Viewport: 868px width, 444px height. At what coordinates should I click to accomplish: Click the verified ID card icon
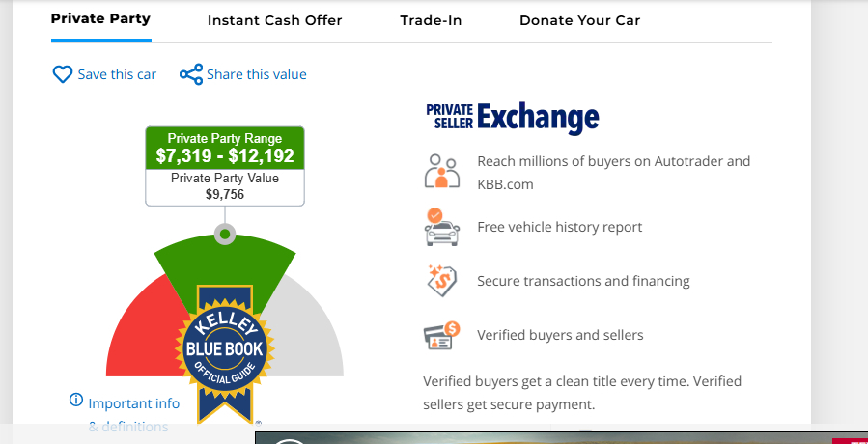(x=442, y=335)
